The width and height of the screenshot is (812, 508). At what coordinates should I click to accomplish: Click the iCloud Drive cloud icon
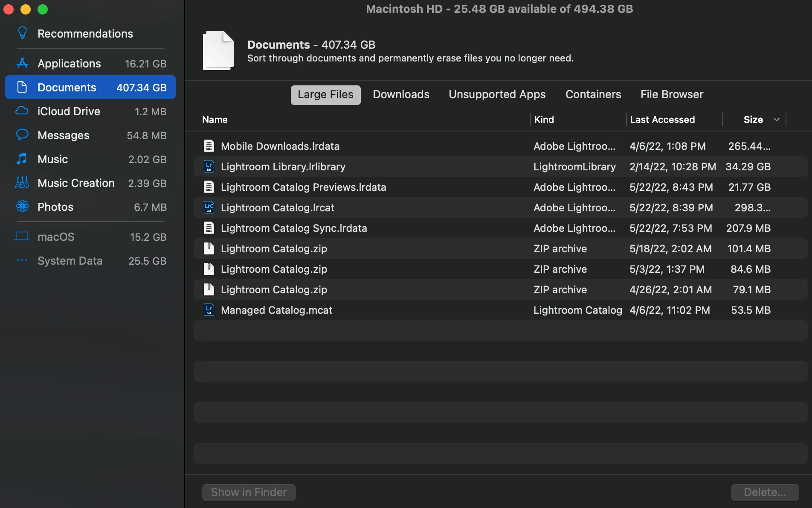point(22,111)
